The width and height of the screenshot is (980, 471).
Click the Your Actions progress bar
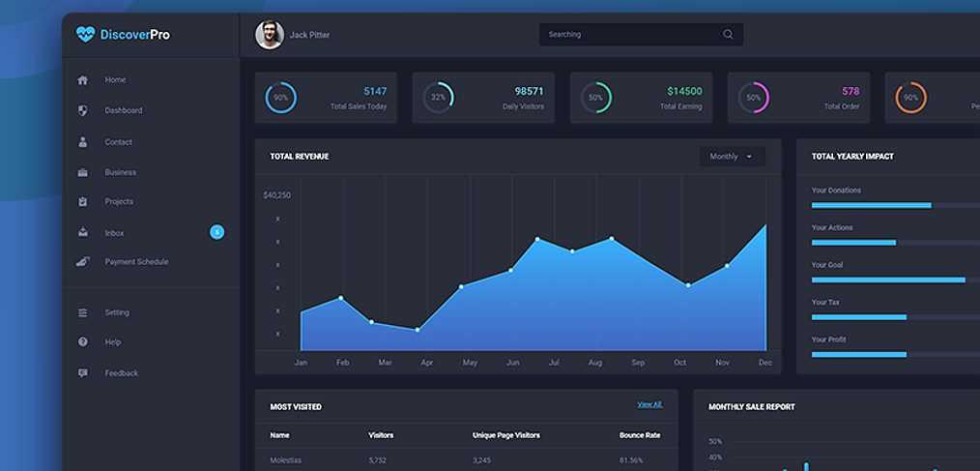(896, 243)
